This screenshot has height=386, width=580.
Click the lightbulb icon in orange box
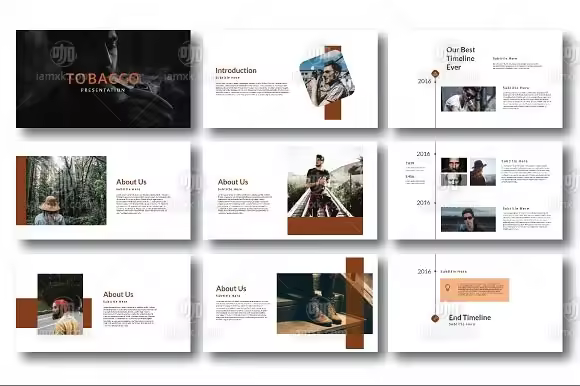pos(448,288)
